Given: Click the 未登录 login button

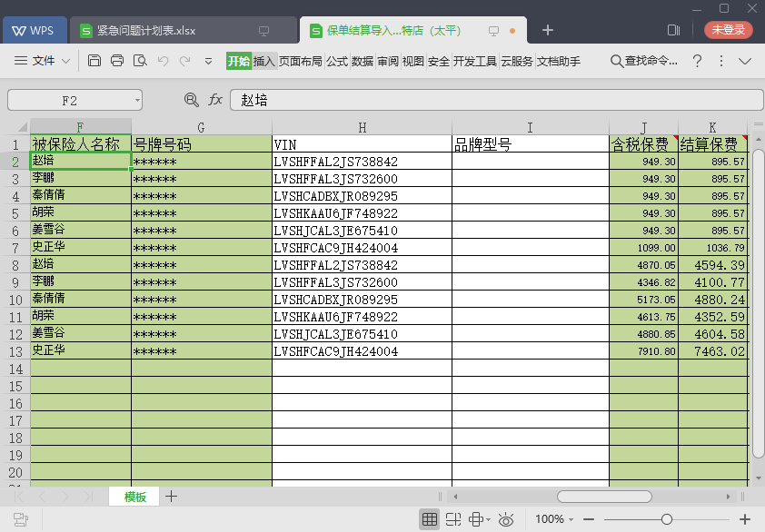Looking at the screenshot, I should point(728,30).
